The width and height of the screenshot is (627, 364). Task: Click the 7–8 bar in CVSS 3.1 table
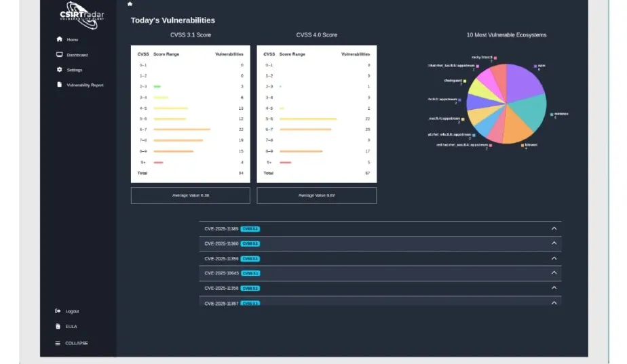(x=178, y=140)
